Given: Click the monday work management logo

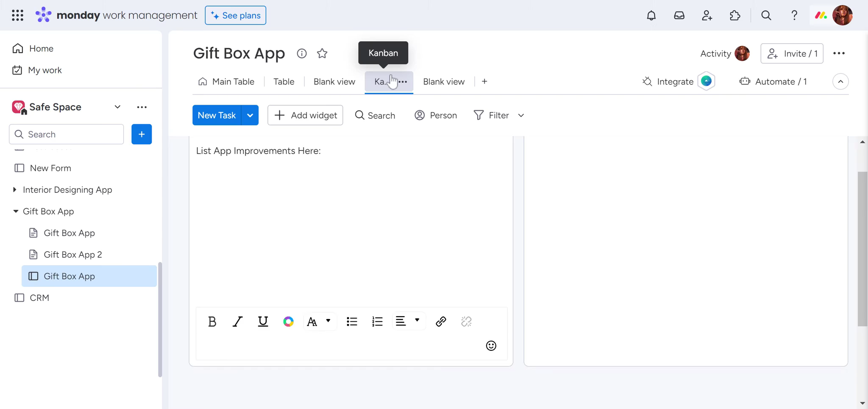Looking at the screenshot, I should (x=116, y=15).
